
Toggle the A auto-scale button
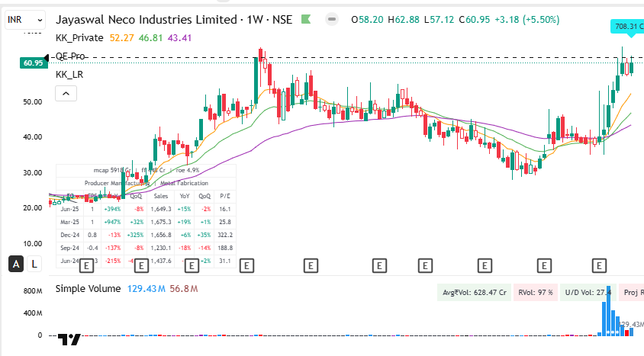click(x=16, y=264)
